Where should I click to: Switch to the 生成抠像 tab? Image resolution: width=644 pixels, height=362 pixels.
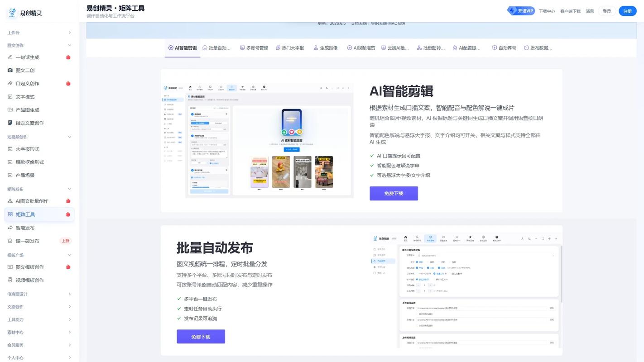pos(326,48)
